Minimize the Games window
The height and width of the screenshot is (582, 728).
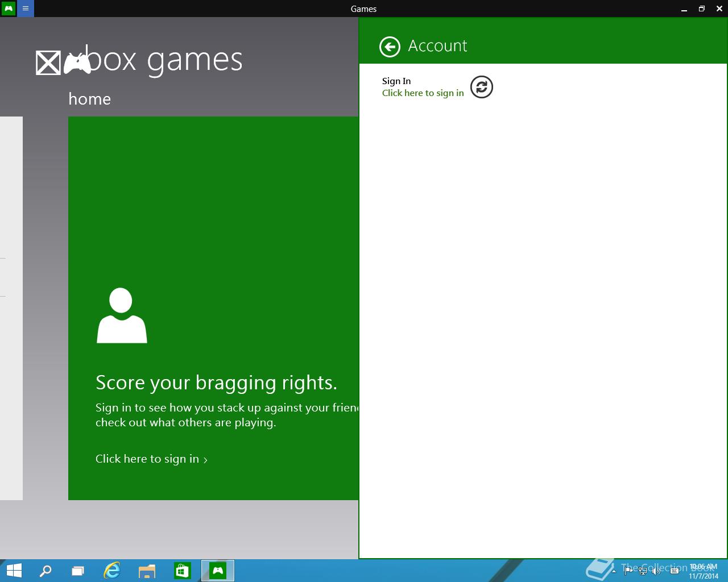[683, 9]
